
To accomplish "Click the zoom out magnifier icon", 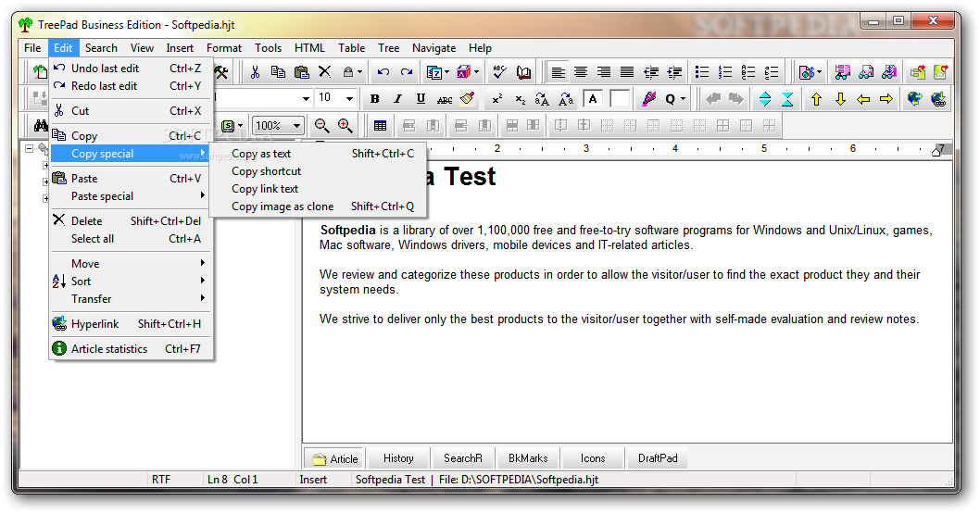I will [x=321, y=126].
